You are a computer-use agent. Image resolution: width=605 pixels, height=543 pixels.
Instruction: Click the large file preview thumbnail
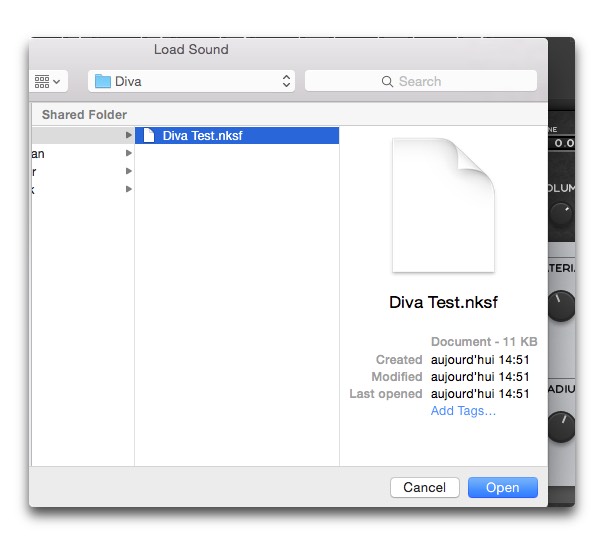443,205
